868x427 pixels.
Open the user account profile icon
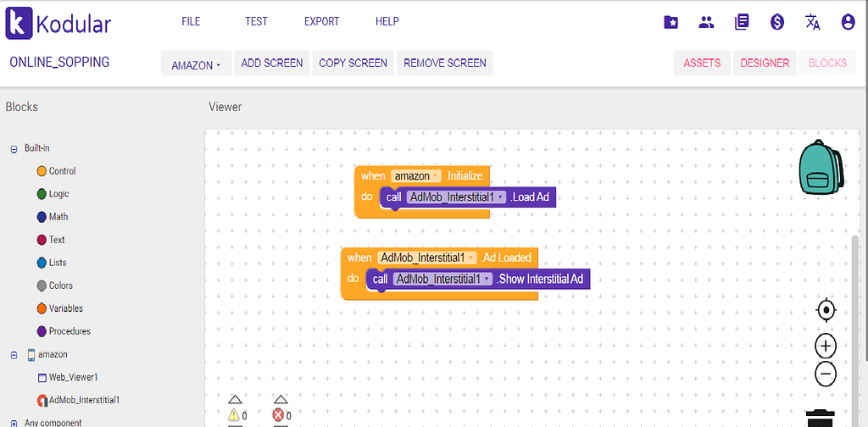point(848,22)
